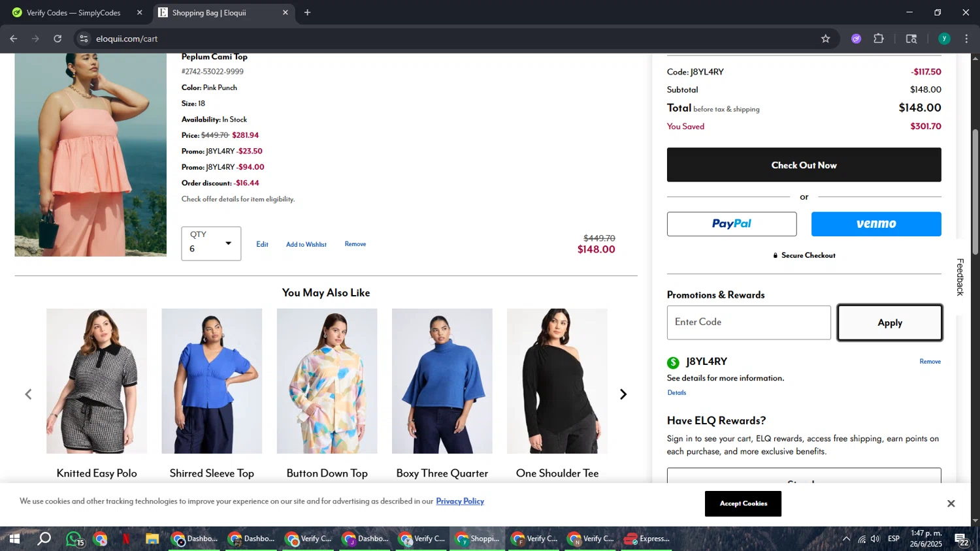Open the Feedback side tab
The width and height of the screenshot is (980, 551).
960,277
